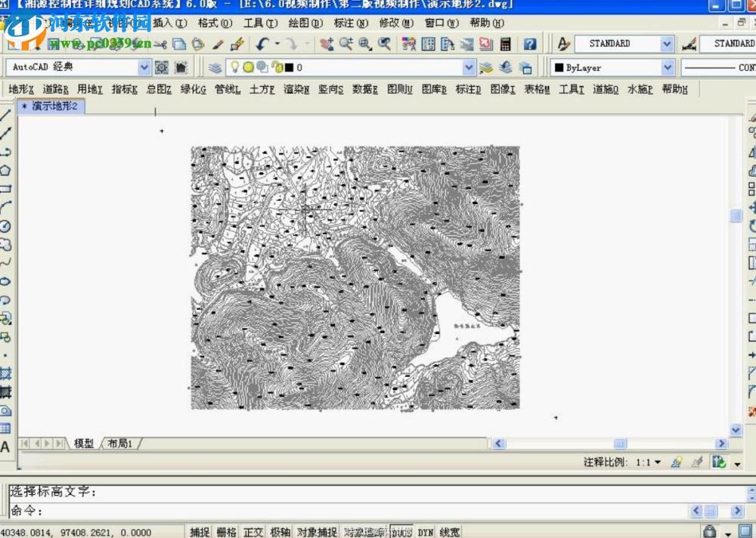Screen dimensions: 756x538
Task: Expand the layer list dropdown
Action: pos(469,68)
